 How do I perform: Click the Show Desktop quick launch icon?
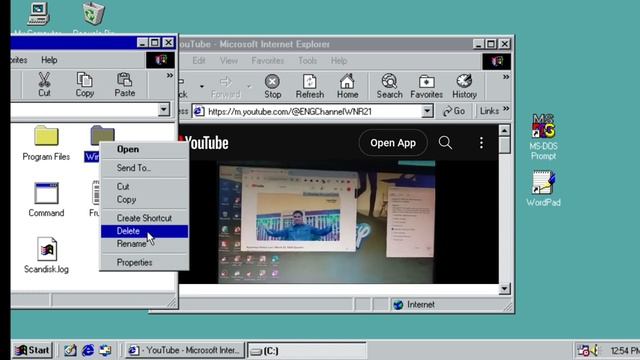70,350
